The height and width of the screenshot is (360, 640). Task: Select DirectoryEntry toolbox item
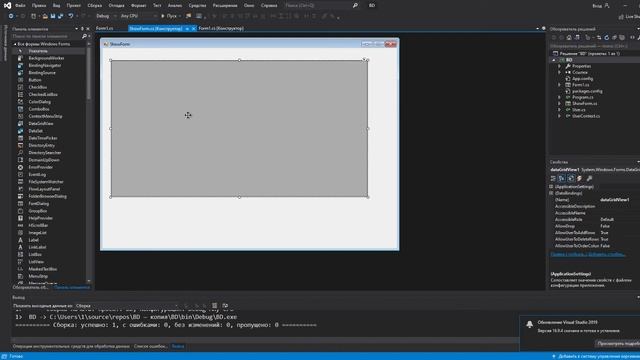[x=41, y=145]
